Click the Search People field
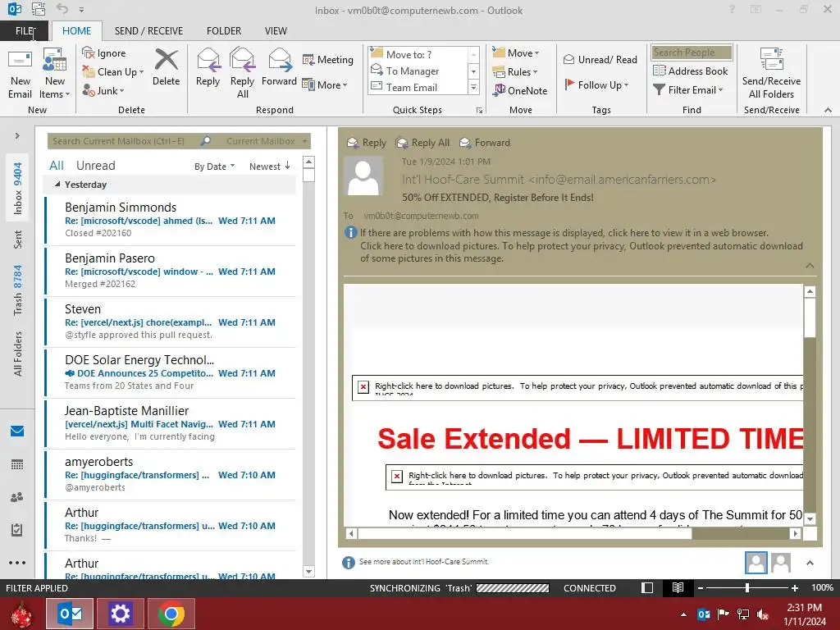Image resolution: width=840 pixels, height=630 pixels. [x=692, y=52]
